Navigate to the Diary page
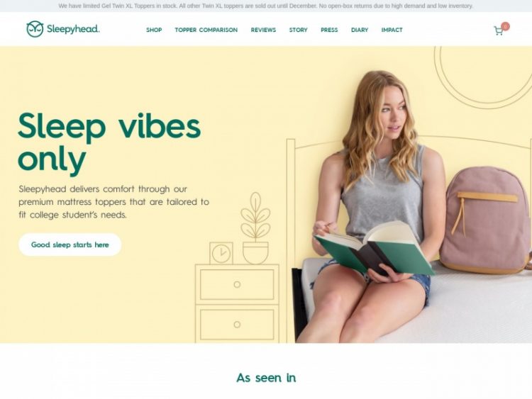Viewport: 532px width, 399px height. click(360, 30)
